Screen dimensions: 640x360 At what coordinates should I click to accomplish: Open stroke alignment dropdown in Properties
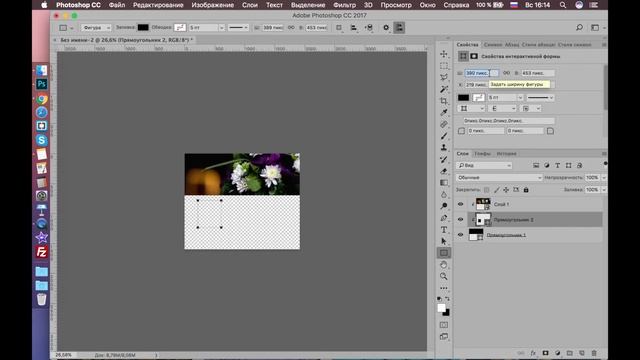click(470, 109)
